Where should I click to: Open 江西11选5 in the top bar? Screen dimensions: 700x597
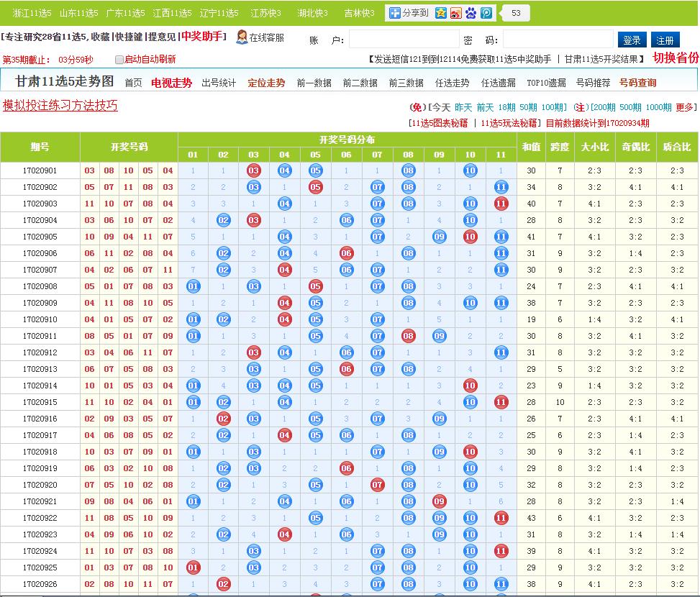[172, 13]
